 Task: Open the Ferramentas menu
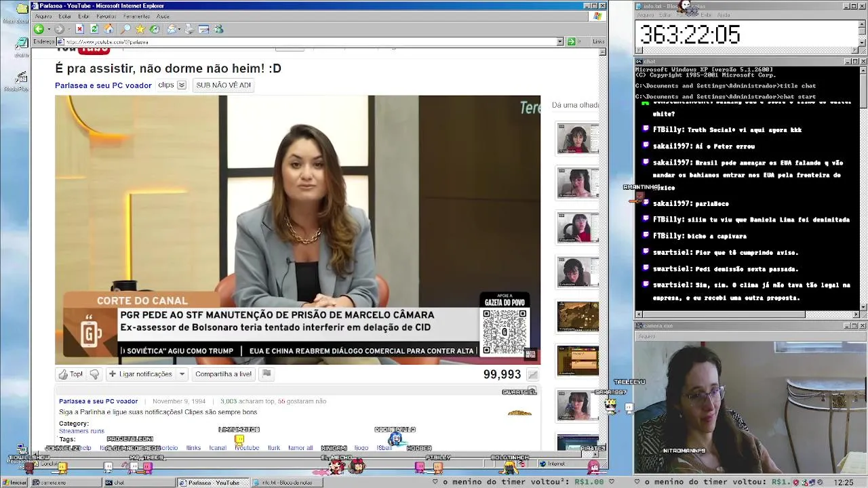tap(136, 16)
